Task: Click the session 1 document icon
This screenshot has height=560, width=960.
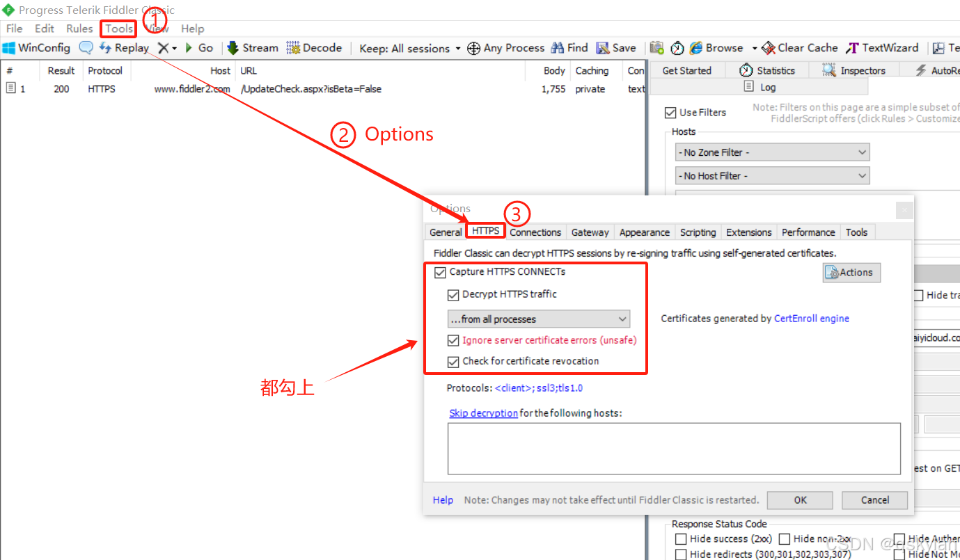Action: coord(10,88)
